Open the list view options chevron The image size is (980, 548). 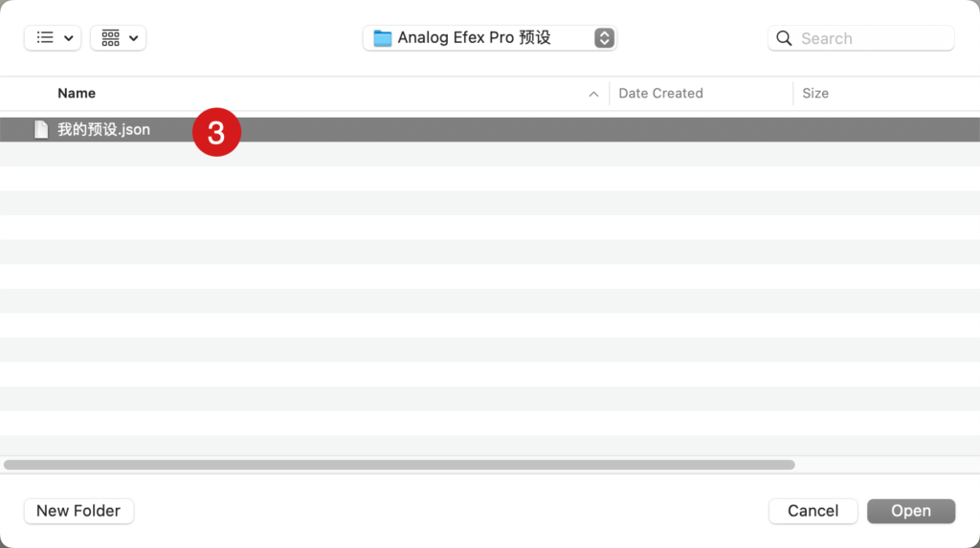(69, 38)
